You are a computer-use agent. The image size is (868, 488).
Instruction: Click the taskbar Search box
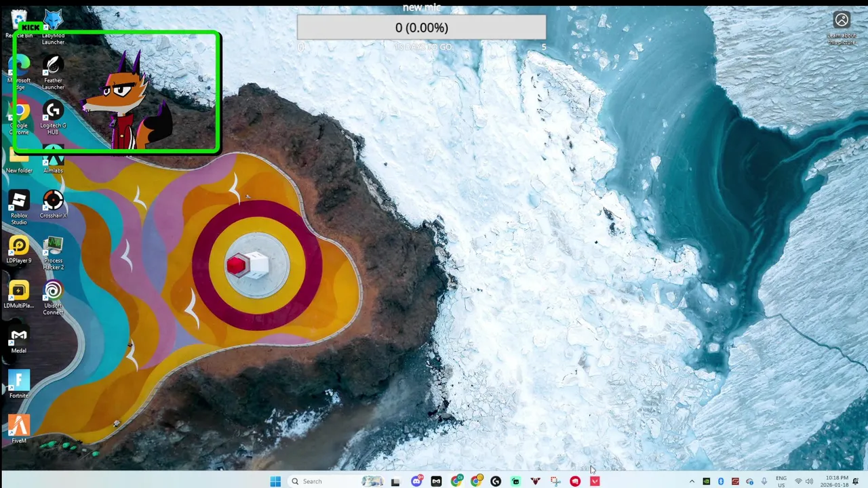point(336,481)
